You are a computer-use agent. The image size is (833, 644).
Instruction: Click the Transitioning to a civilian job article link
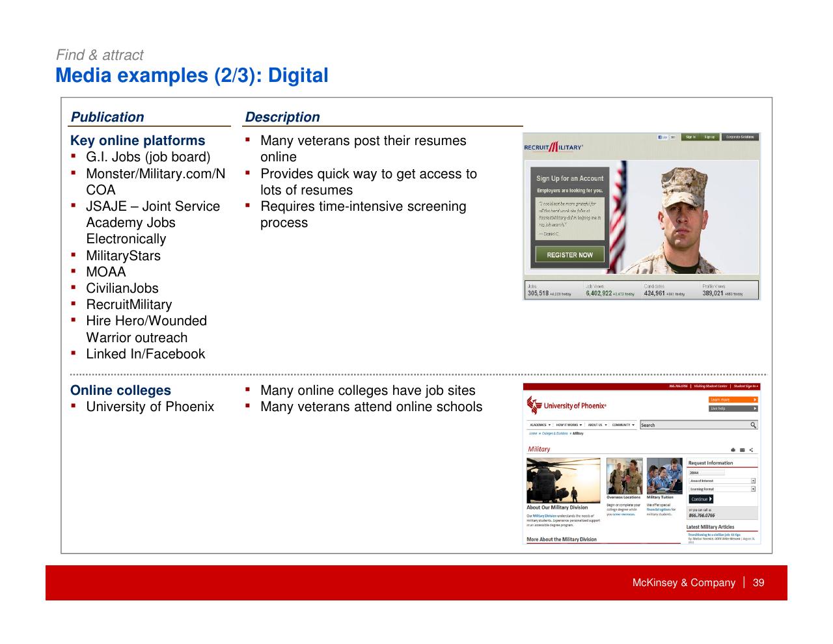point(714,535)
